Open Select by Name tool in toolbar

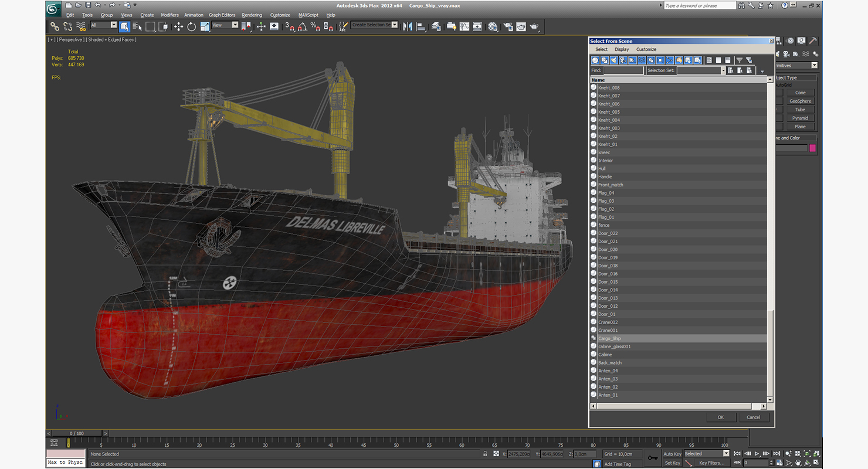[138, 26]
